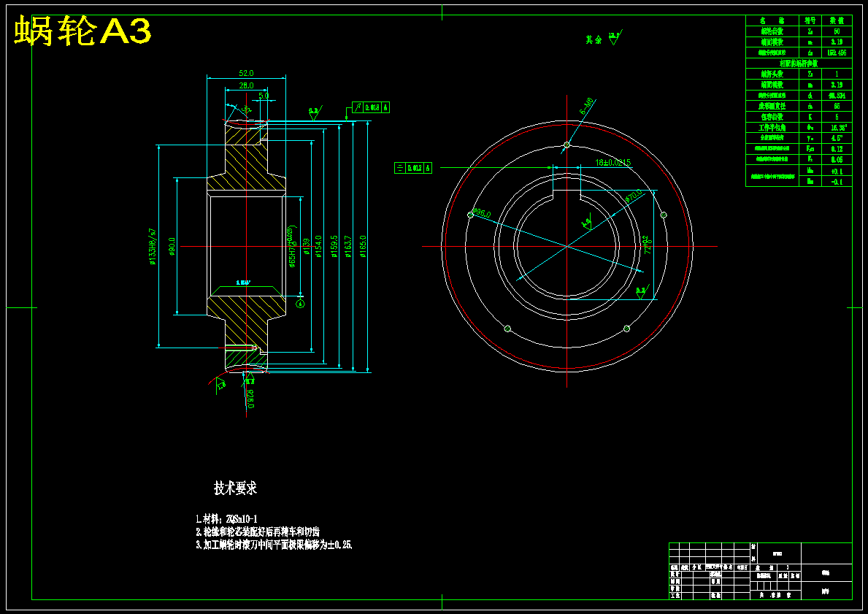Select the "ø133H8/s7" fit dimension
868x614 pixels.
click(153, 246)
